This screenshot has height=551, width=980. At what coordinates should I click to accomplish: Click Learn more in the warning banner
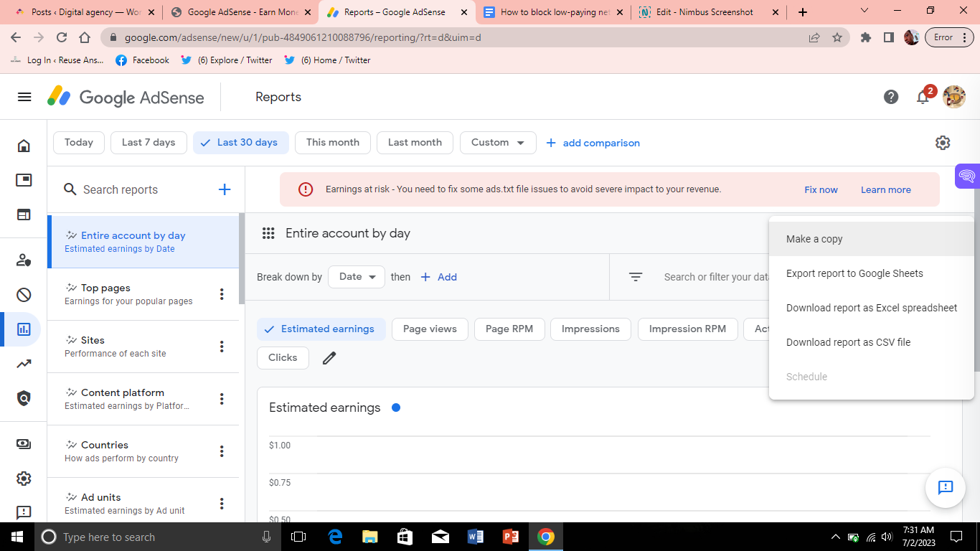[886, 189]
